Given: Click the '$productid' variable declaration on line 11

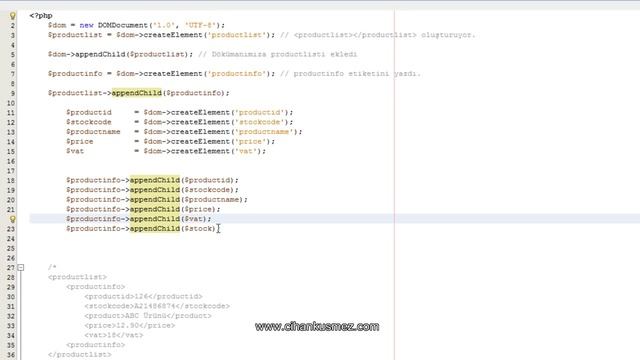Looking at the screenshot, I should (89, 112).
